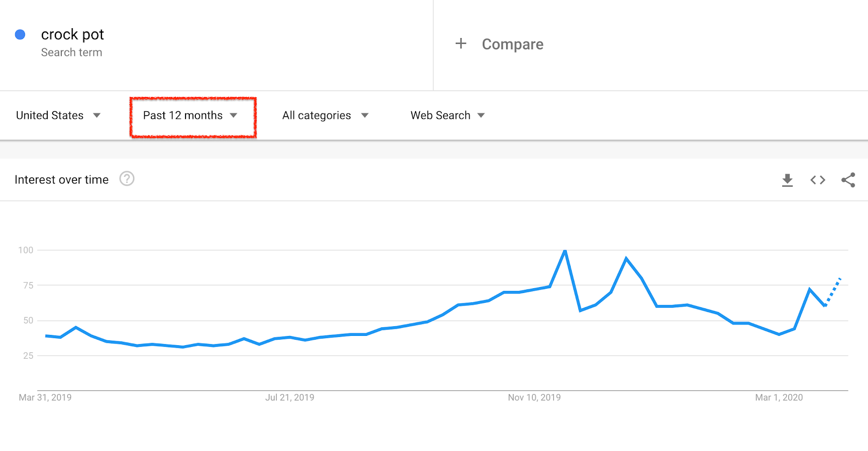This screenshot has width=868, height=451.
Task: Edit the crock pot search term
Action: pos(72,35)
